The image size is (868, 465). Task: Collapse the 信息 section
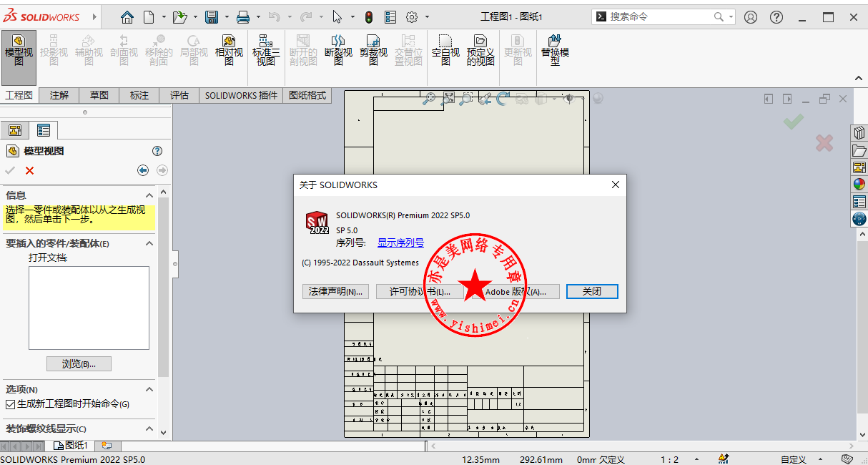(149, 195)
